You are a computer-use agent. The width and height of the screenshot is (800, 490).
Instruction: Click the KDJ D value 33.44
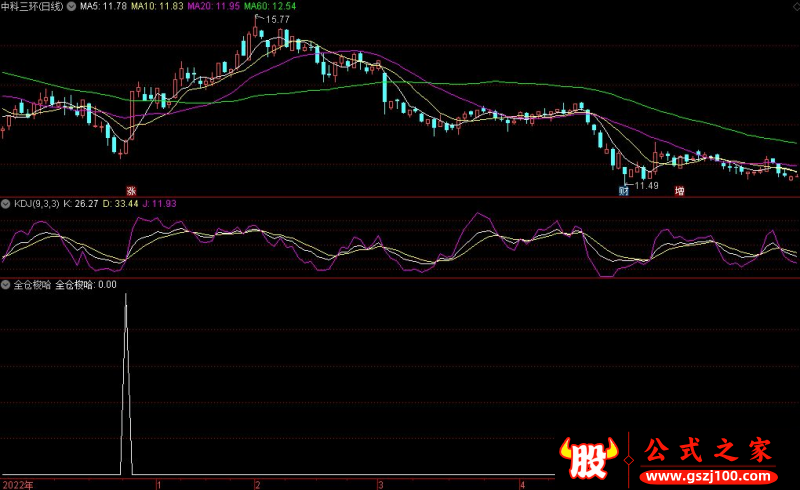[119, 204]
